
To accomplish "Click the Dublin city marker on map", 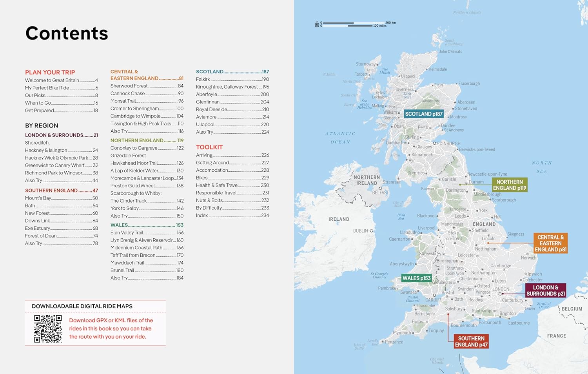I will [x=372, y=231].
